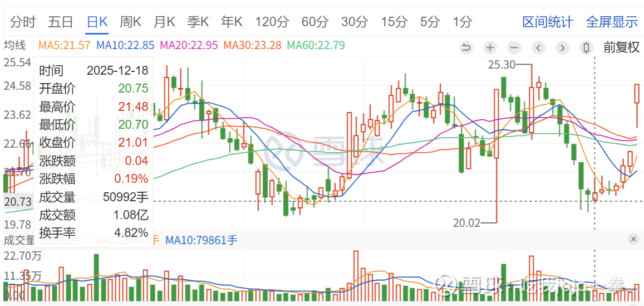Click the MA10:22.85 indicator label
Image resolution: width=644 pixels, height=306 pixels.
125,45
